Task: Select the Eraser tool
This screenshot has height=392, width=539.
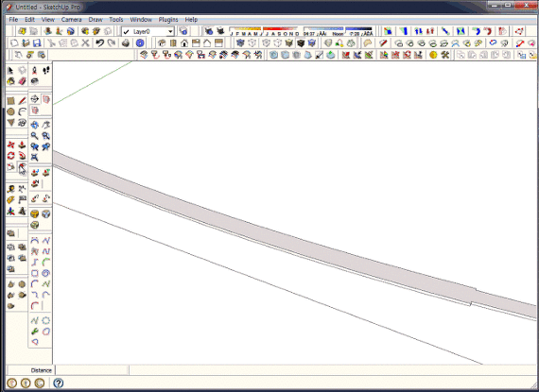Action: (22, 81)
